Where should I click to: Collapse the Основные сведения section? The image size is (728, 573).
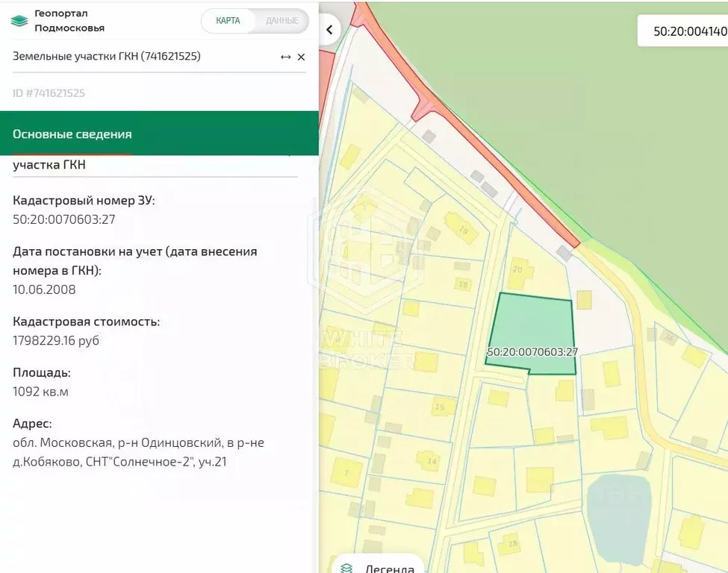point(72,134)
